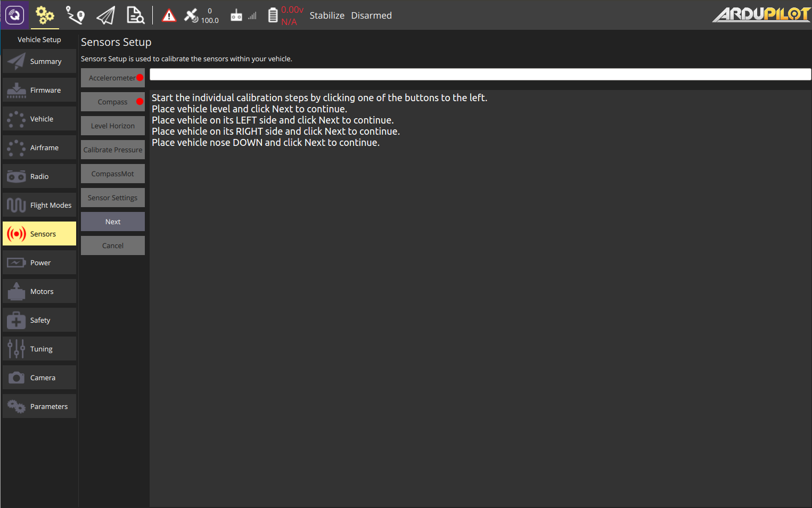This screenshot has width=812, height=508.
Task: Open the Firmware setup page
Action: pyautogui.click(x=39, y=90)
